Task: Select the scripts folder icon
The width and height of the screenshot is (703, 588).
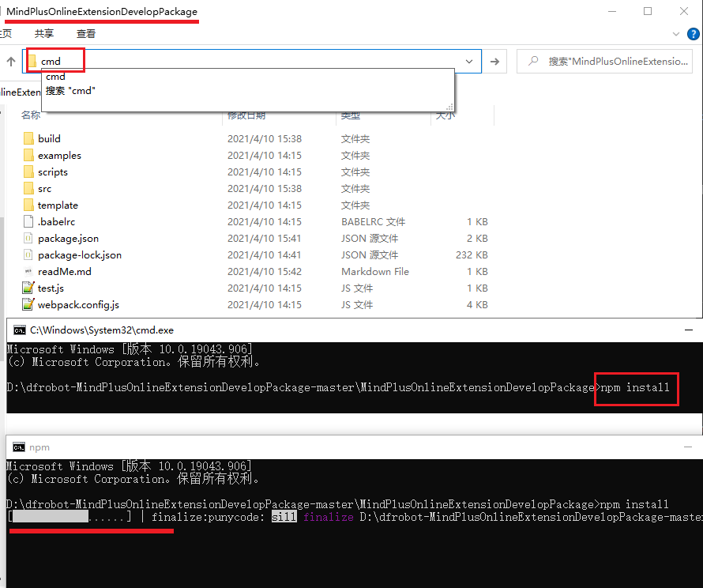Action: point(28,171)
